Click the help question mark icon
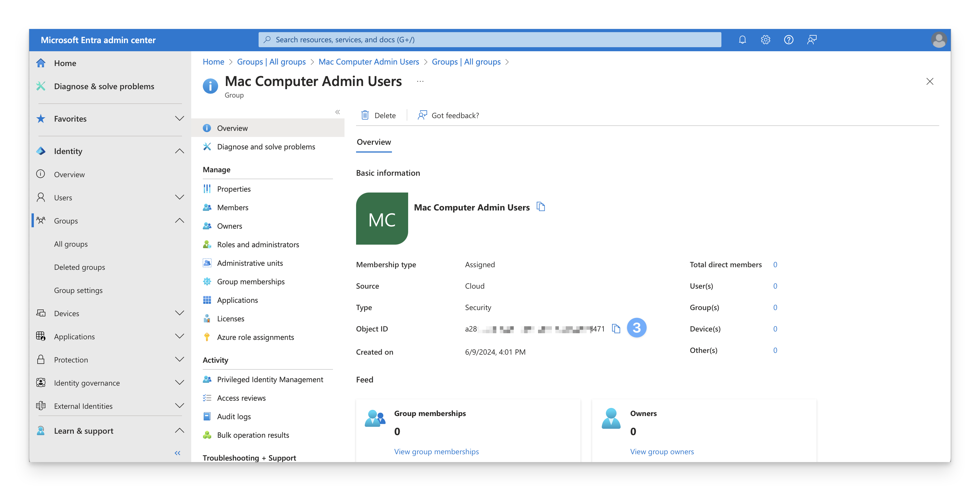The height and width of the screenshot is (491, 980). pos(789,40)
